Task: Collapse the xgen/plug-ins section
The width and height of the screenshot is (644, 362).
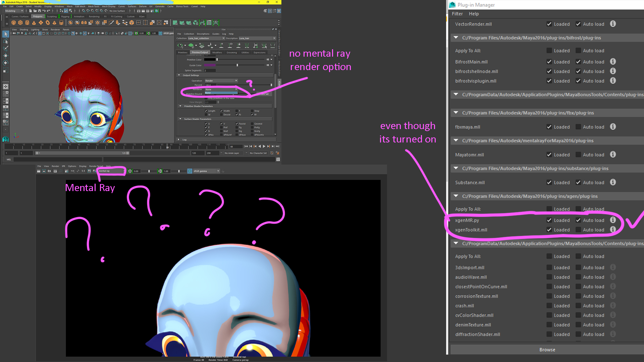Action: click(456, 196)
